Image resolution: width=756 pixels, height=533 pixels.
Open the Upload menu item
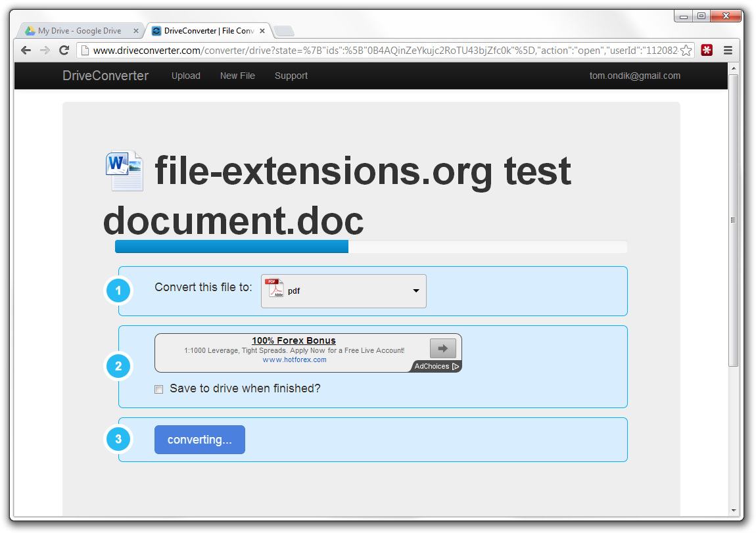(x=186, y=76)
